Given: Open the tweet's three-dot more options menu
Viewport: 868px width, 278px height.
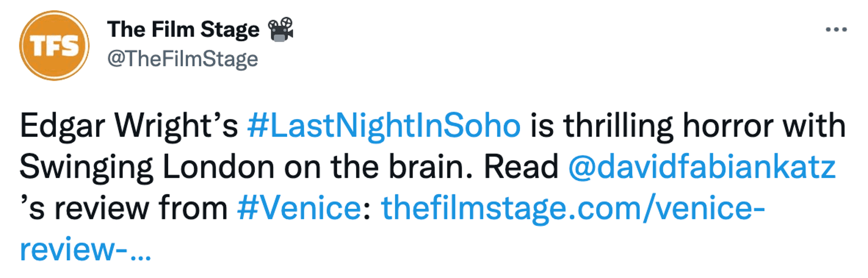Looking at the screenshot, I should click(x=836, y=30).
